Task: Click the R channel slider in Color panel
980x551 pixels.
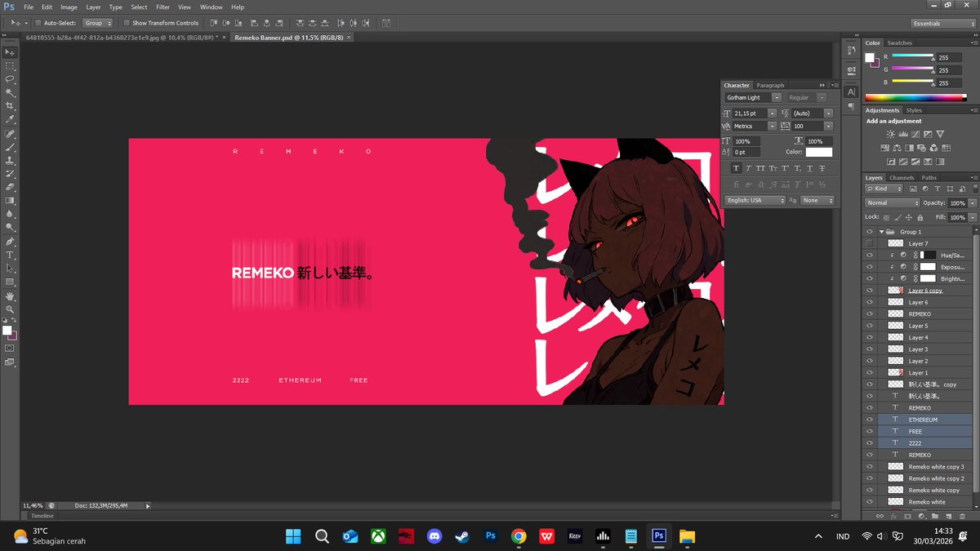Action: click(913, 56)
